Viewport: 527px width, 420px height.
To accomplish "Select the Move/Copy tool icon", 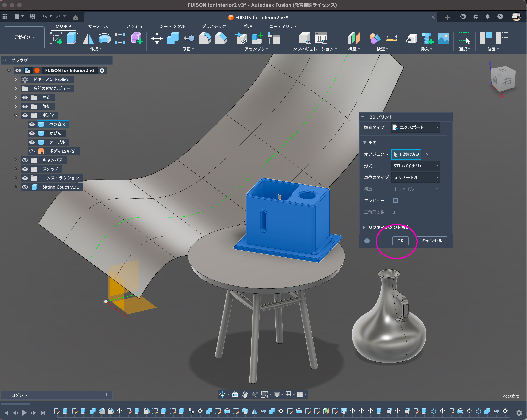I will (x=157, y=38).
